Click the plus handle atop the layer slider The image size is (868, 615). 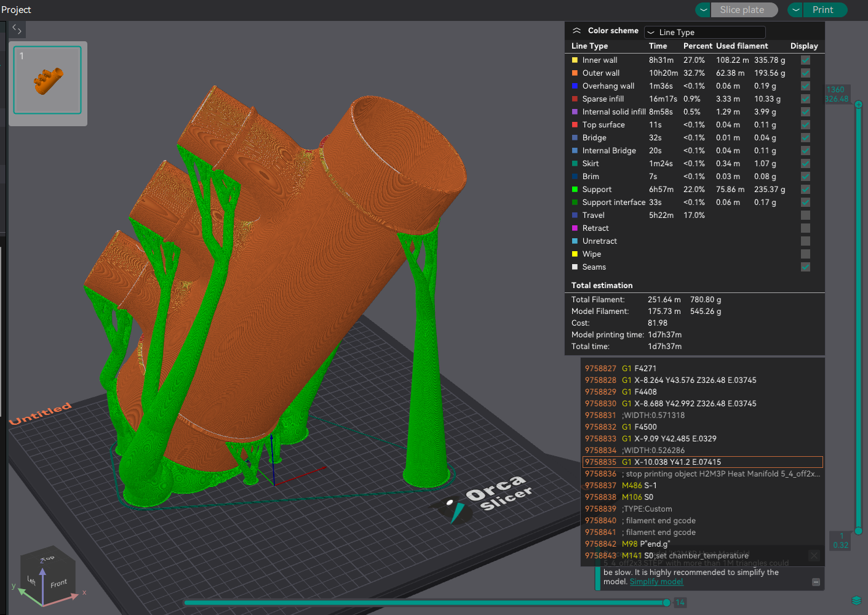pyautogui.click(x=858, y=105)
